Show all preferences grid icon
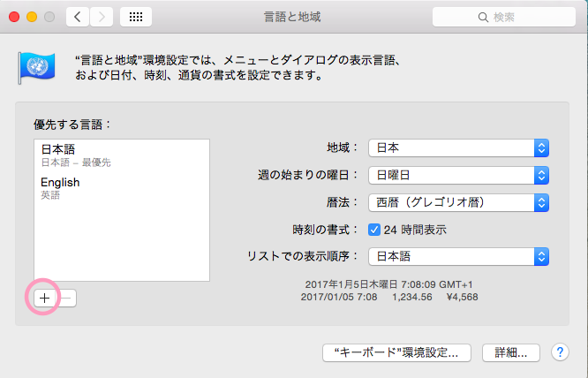 pyautogui.click(x=136, y=17)
